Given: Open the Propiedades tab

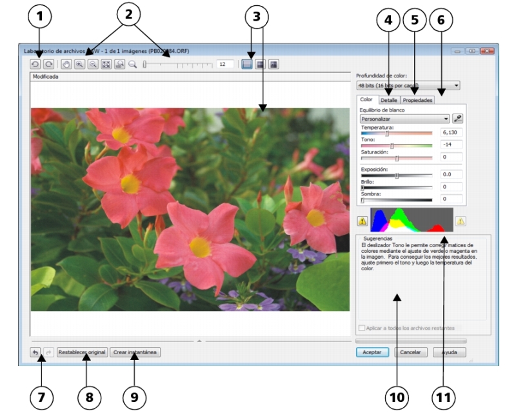Looking at the screenshot, I should (417, 100).
